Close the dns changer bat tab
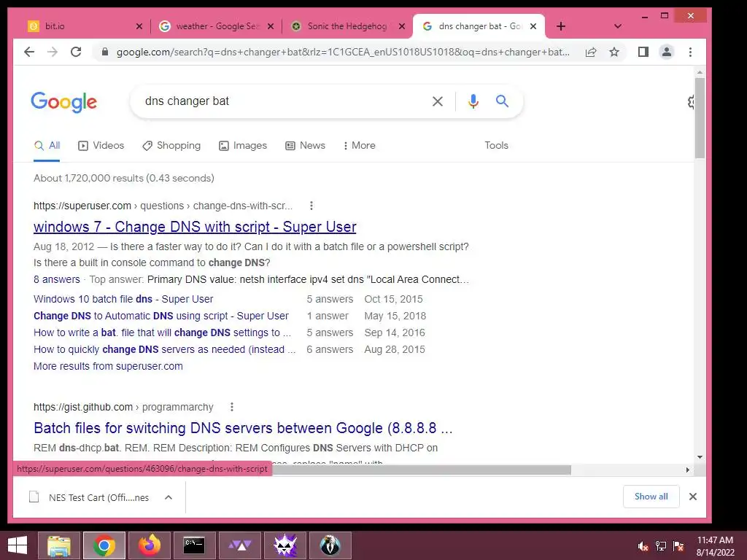This screenshot has width=747, height=560. click(x=533, y=26)
